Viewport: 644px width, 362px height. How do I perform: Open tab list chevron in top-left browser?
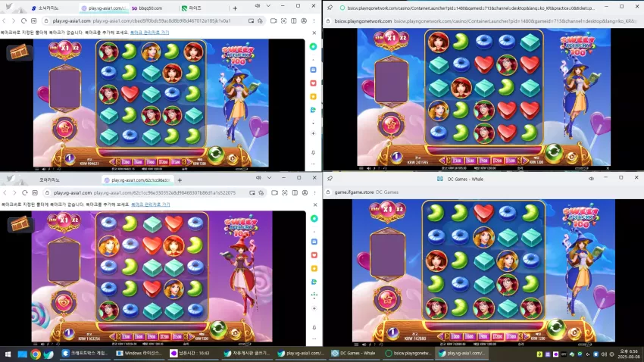(x=268, y=6)
